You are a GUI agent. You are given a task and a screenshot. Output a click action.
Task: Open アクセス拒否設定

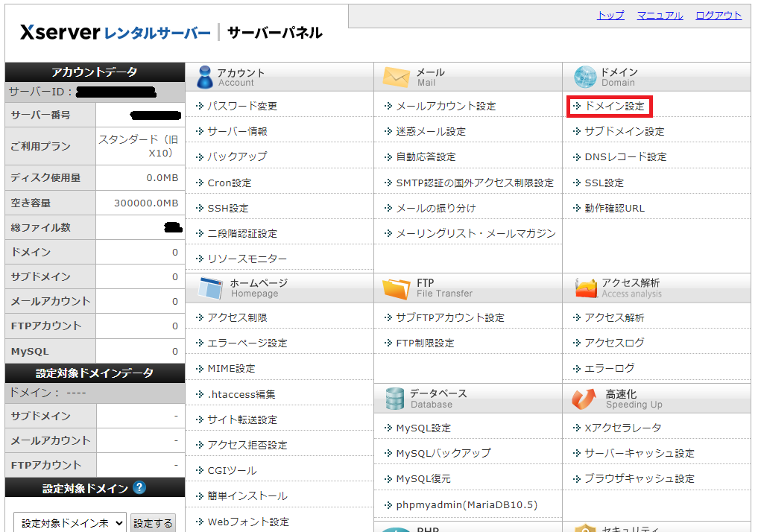247,445
